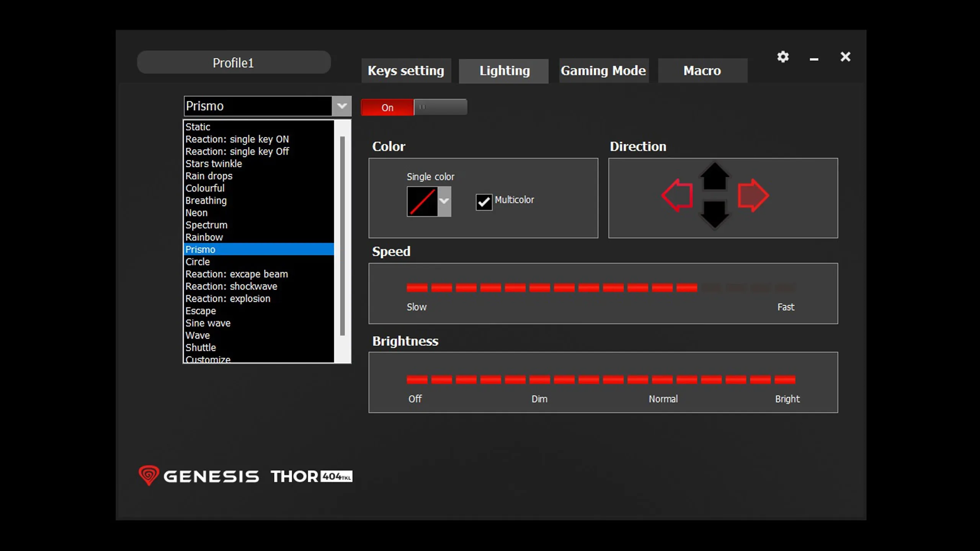This screenshot has width=980, height=551.
Task: Choose the Wave effect
Action: click(x=259, y=335)
